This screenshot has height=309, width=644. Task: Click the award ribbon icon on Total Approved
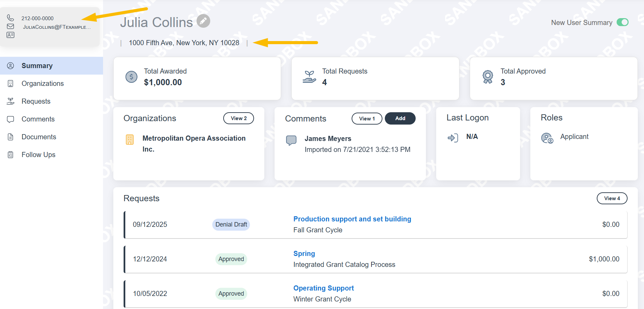point(488,77)
